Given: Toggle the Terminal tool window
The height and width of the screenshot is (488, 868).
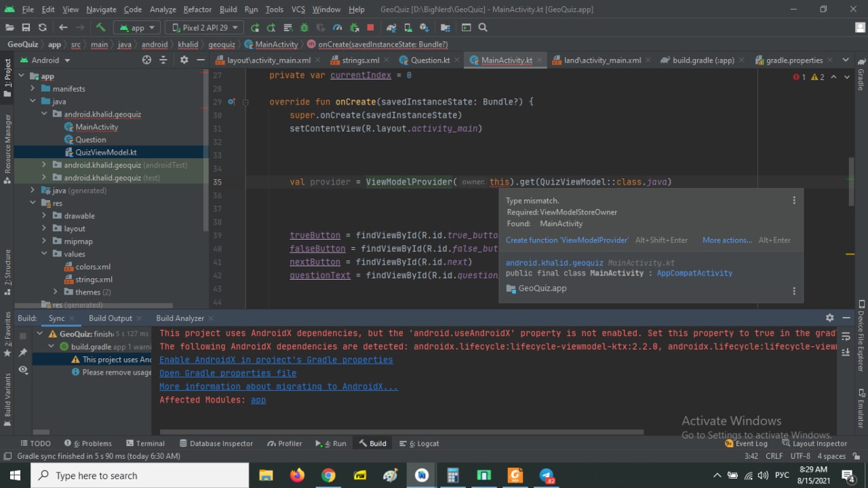Looking at the screenshot, I should tap(144, 443).
